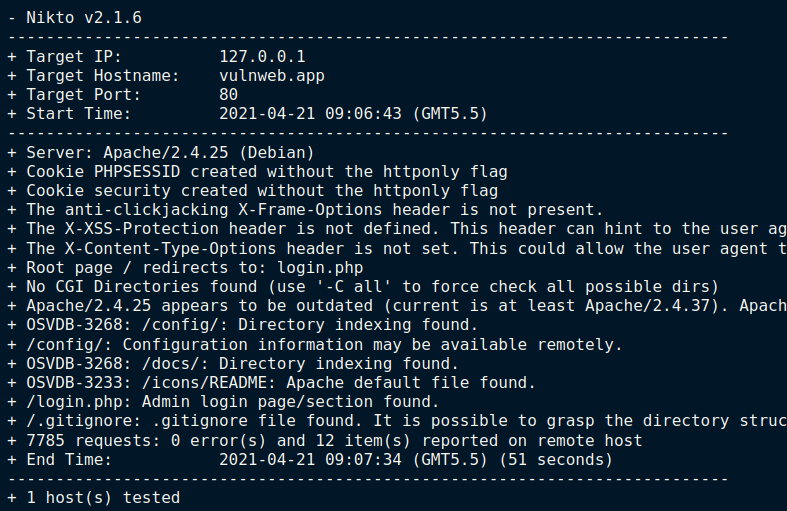Click the End Time 51 seconds line

[x=310, y=460]
